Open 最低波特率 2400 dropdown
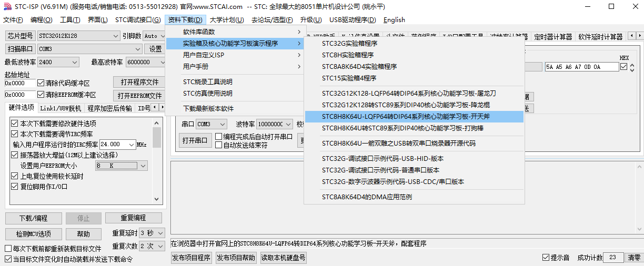644x266 pixels. (58, 62)
